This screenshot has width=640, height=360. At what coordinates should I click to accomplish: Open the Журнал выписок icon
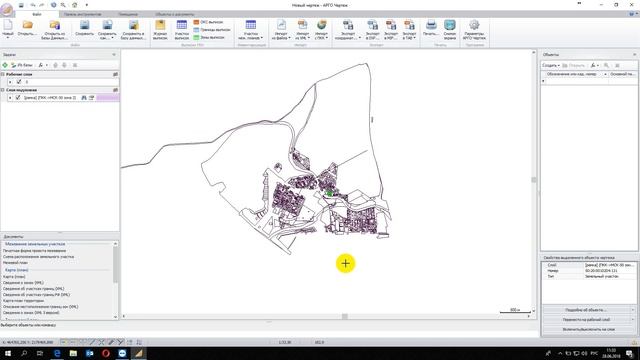point(160,26)
